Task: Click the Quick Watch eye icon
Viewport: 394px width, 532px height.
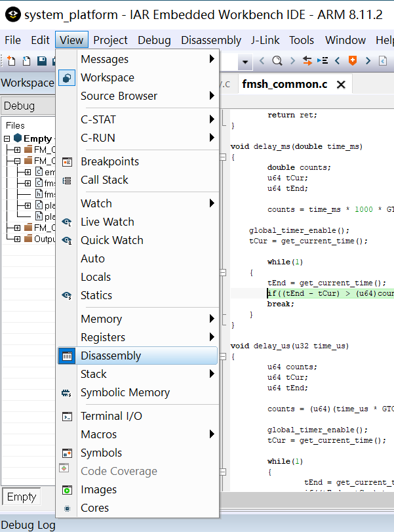Action: [67, 240]
